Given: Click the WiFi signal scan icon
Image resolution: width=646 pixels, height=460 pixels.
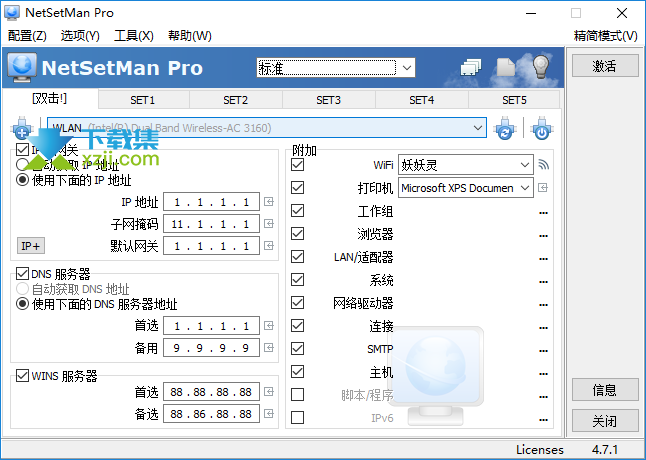Looking at the screenshot, I should pos(544,165).
